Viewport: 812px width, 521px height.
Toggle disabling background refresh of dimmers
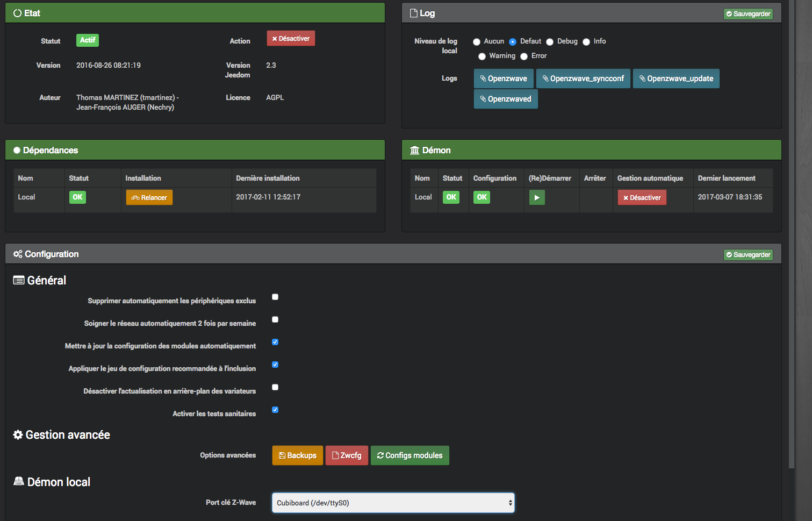click(x=275, y=387)
